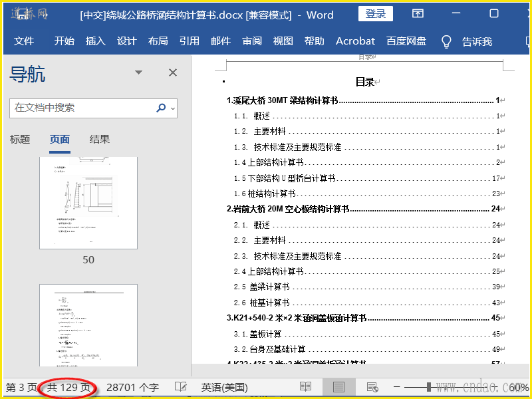The height and width of the screenshot is (399, 532).
Task: Click the zoom out minus button
Action: point(397,387)
